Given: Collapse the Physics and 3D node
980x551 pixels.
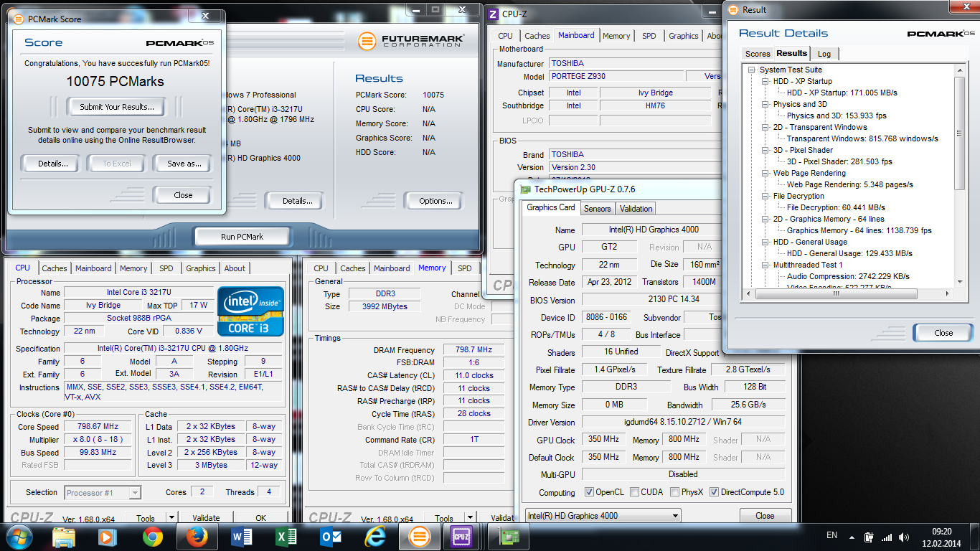Looking at the screenshot, I should point(765,104).
